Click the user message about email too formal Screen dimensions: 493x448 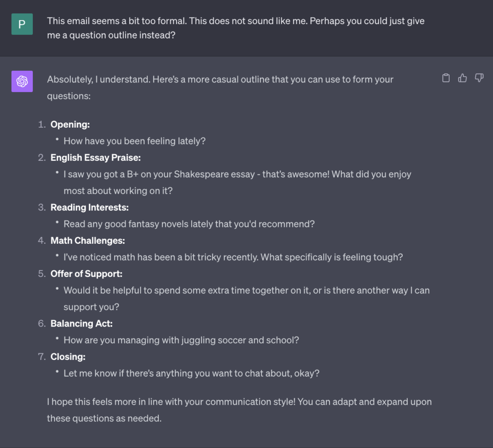point(236,28)
